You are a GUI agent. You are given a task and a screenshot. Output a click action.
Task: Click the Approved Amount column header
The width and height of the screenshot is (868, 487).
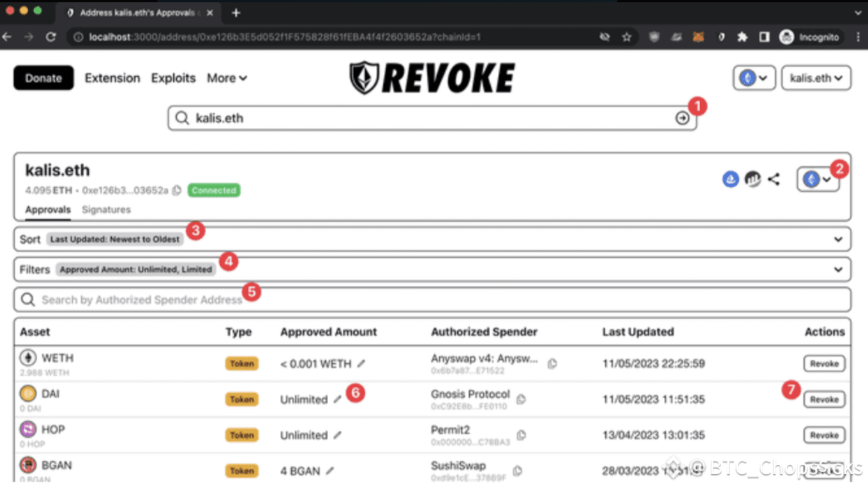coord(329,332)
